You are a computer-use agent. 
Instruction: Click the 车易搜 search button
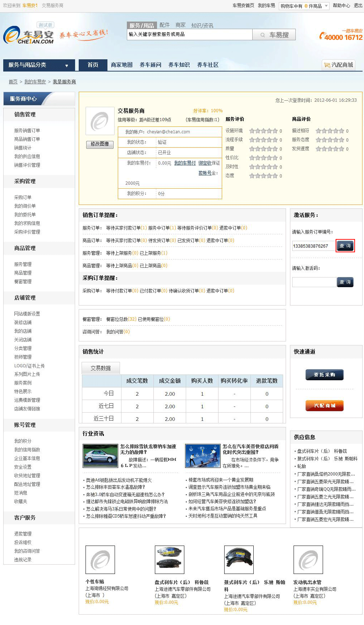coord(274,35)
